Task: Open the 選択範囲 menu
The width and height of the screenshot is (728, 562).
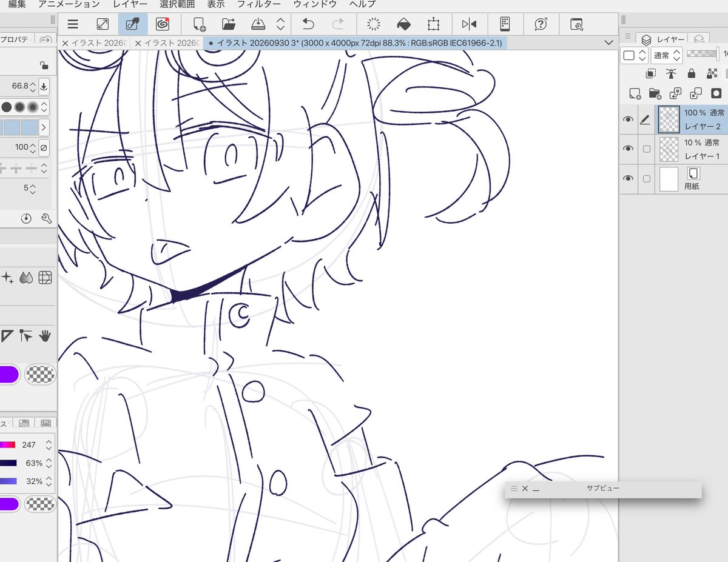Action: pyautogui.click(x=177, y=4)
